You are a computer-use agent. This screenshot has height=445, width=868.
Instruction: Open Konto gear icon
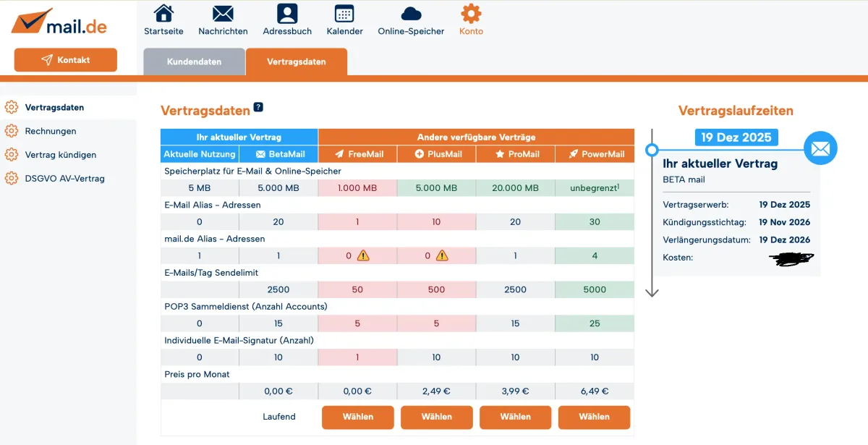pyautogui.click(x=471, y=13)
